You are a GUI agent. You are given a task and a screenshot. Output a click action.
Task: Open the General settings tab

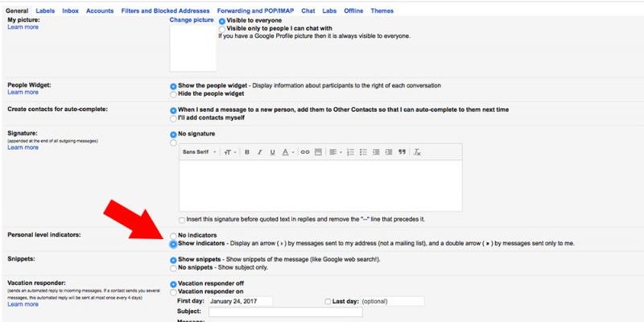17,11
